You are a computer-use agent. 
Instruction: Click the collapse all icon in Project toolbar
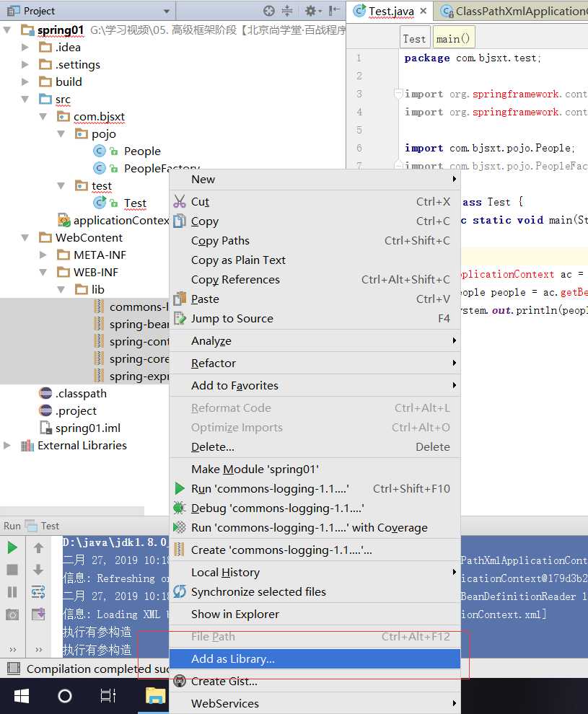[x=287, y=11]
